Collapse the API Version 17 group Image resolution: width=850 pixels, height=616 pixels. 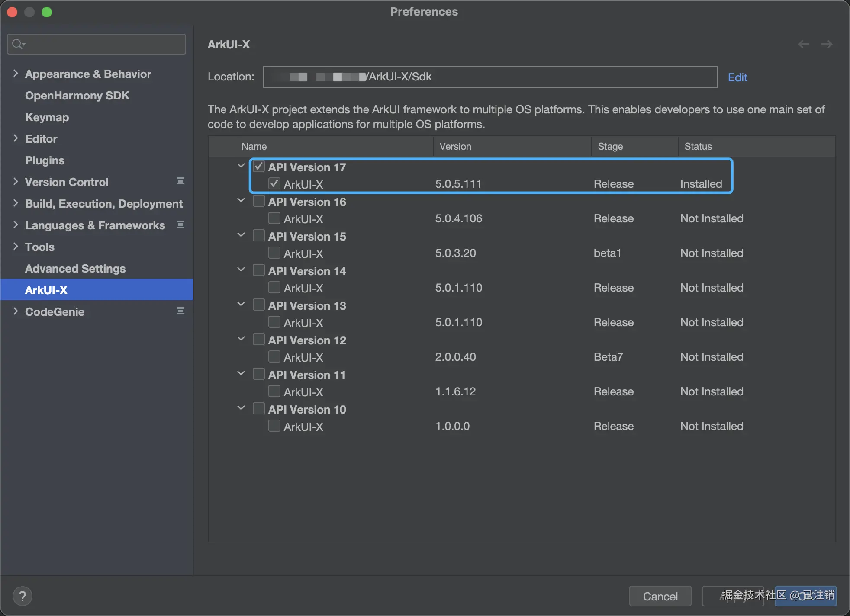pos(241,165)
